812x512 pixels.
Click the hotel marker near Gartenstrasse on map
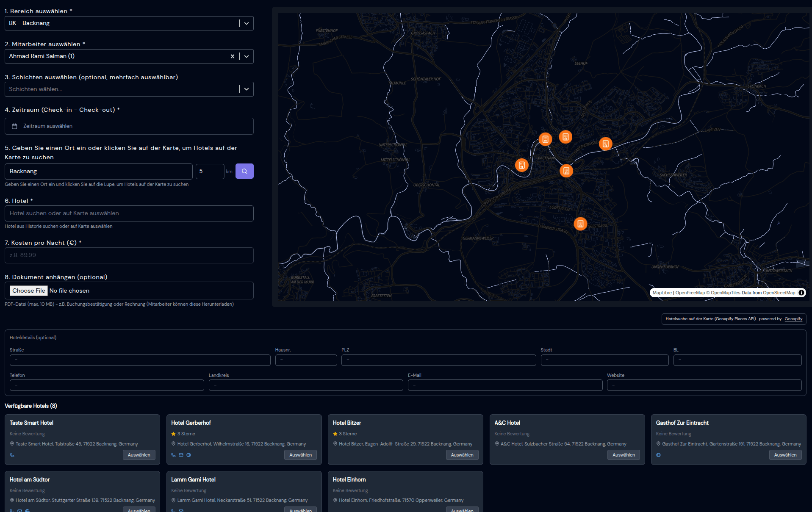[605, 144]
